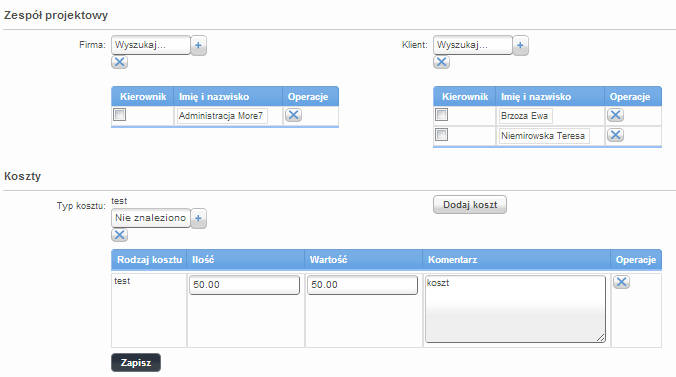Click the resize grip of the Komentarz textarea
Viewport: 676px width, 377px height.
point(601,338)
